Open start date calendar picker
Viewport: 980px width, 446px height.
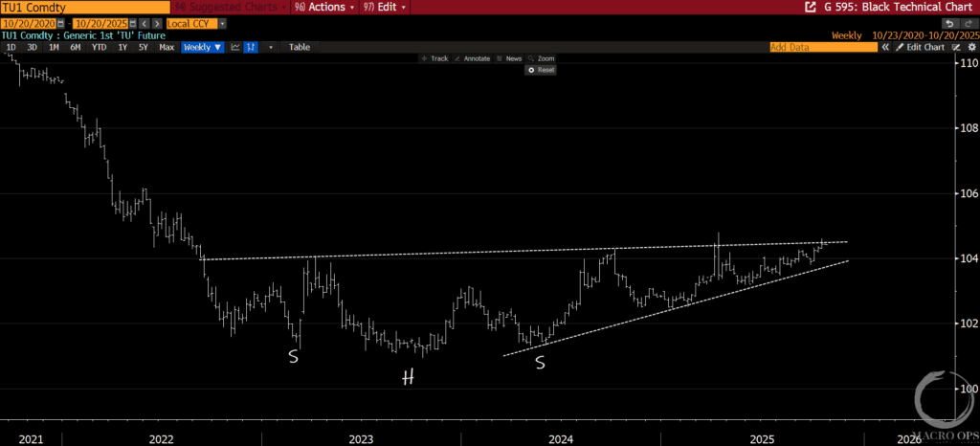62,22
